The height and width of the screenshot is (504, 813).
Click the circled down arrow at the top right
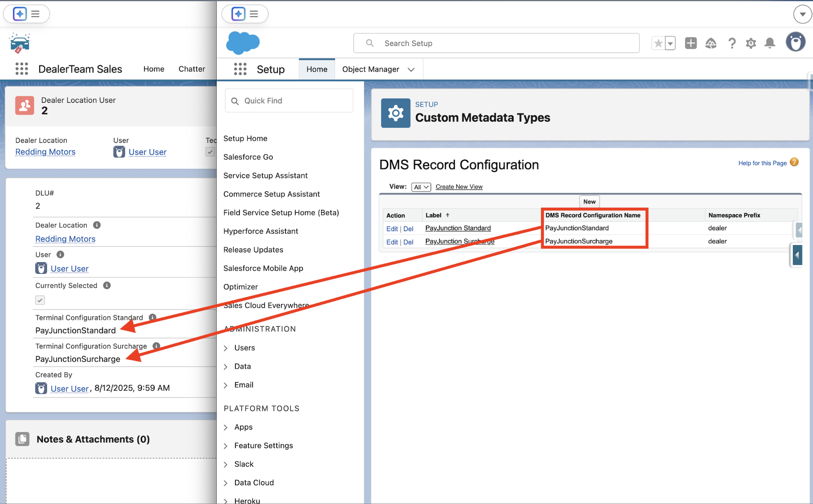(802, 14)
